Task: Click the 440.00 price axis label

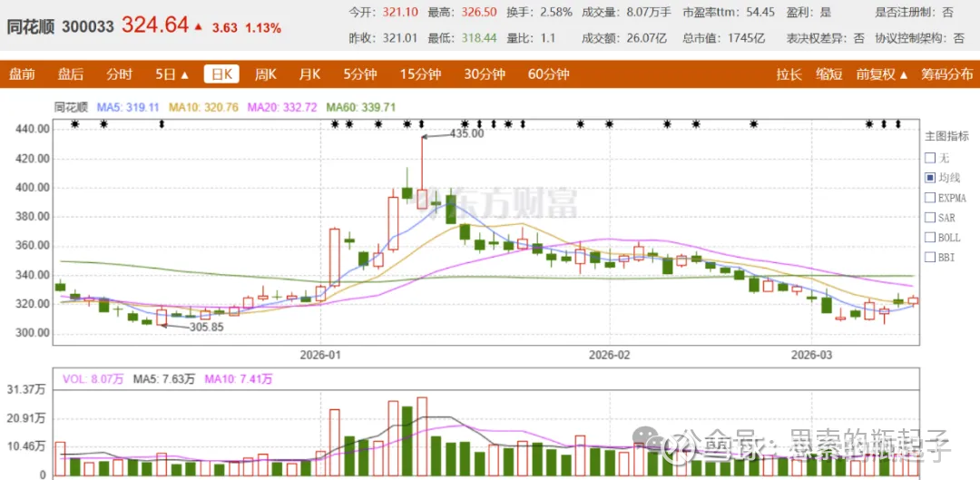Action: (33, 130)
